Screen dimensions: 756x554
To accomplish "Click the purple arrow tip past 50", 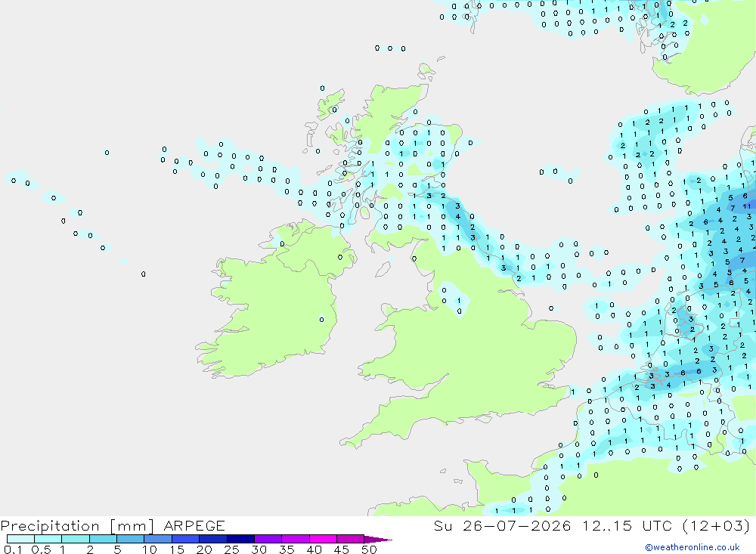I will (x=377, y=539).
